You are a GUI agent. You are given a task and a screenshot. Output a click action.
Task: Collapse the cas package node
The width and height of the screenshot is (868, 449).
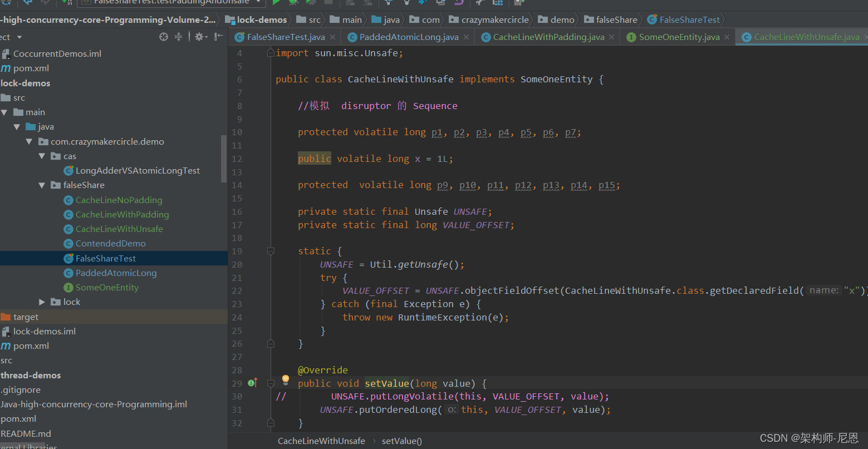click(x=42, y=156)
